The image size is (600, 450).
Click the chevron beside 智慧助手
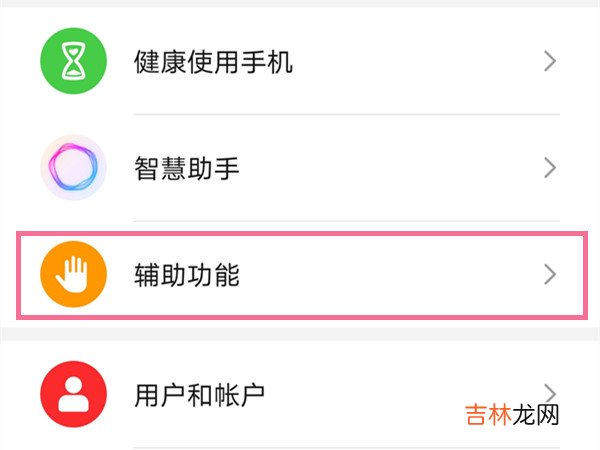click(x=549, y=168)
